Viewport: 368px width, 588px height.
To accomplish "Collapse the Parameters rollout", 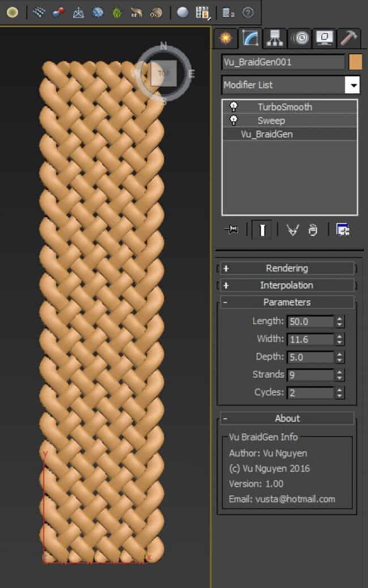I will pyautogui.click(x=286, y=302).
